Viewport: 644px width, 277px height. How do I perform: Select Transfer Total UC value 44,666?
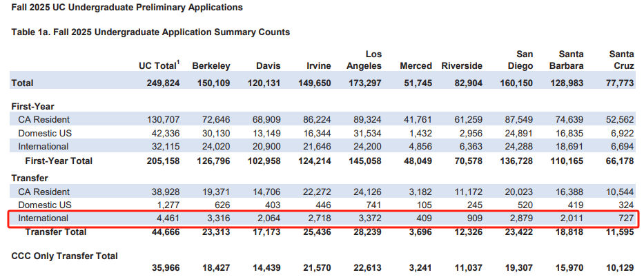point(166,232)
